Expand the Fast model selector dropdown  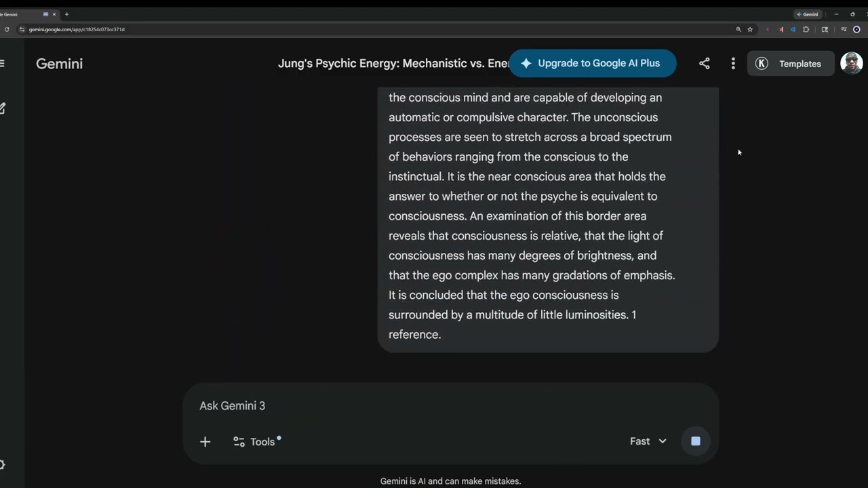click(x=648, y=441)
